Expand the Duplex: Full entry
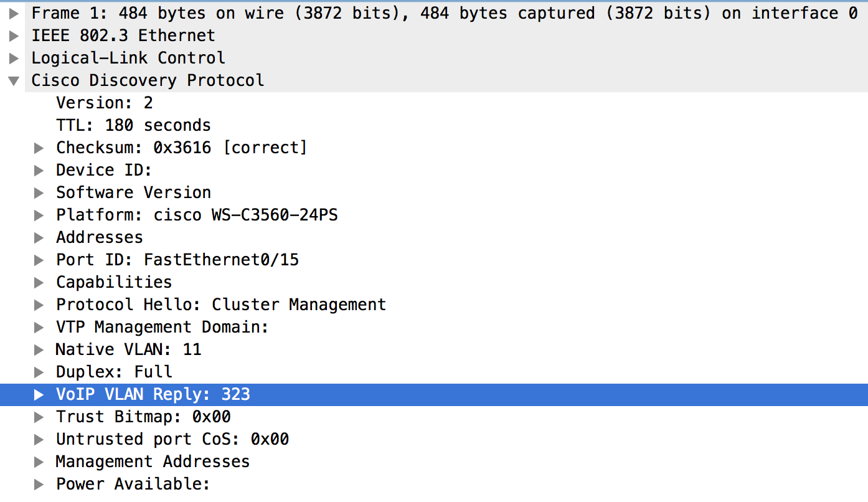Image resolution: width=868 pixels, height=502 pixels. (x=39, y=372)
